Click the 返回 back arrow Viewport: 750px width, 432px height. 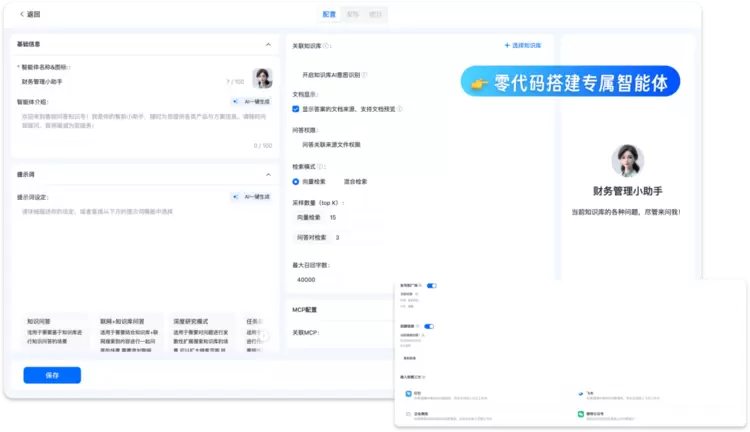click(22, 14)
